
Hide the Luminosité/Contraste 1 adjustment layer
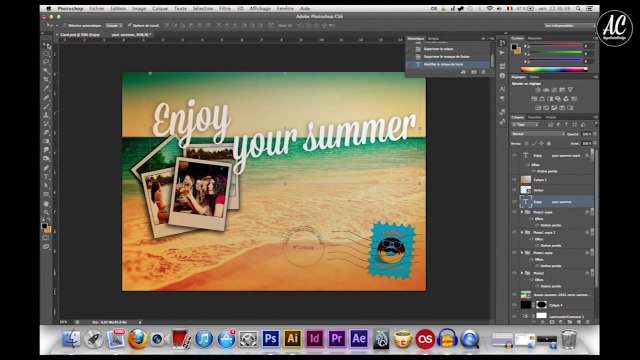[514, 316]
